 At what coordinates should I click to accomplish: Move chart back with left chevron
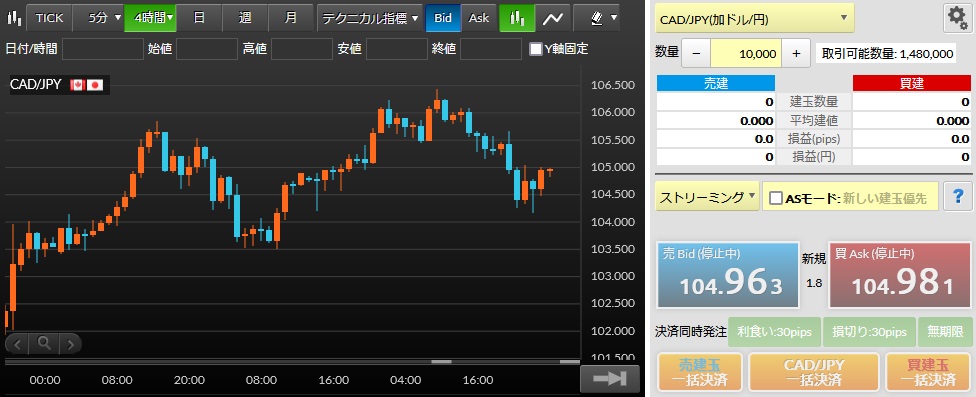tap(17, 343)
